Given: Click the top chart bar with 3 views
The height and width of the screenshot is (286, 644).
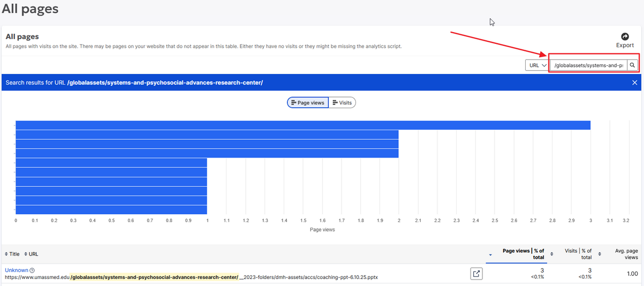Looking at the screenshot, I should (x=303, y=125).
